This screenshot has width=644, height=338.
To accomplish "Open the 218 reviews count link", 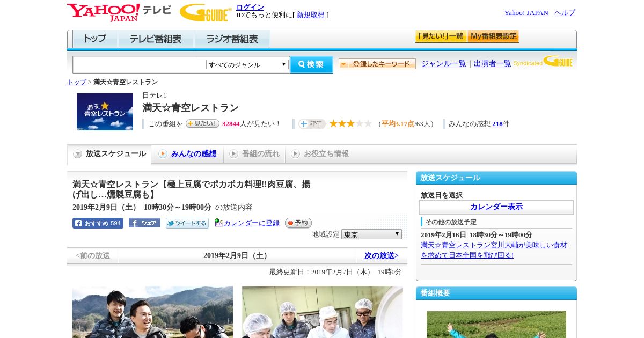I will coord(497,124).
